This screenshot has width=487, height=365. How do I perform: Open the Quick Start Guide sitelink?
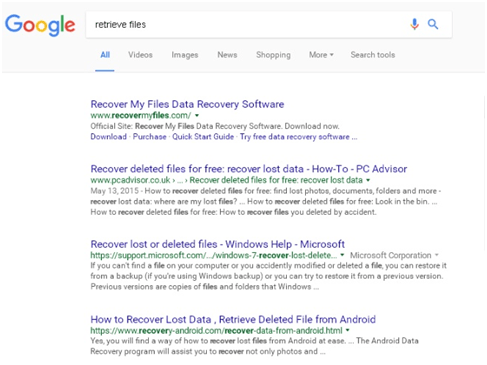(203, 137)
